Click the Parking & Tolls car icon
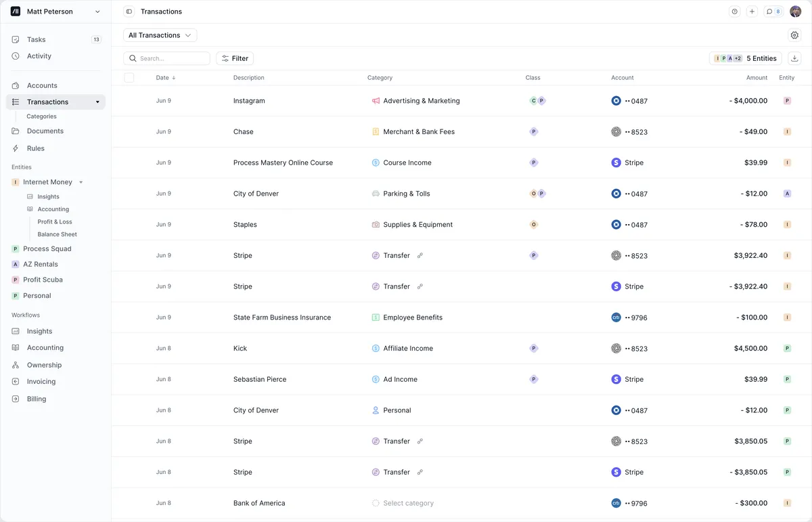The width and height of the screenshot is (812, 522). 376,194
